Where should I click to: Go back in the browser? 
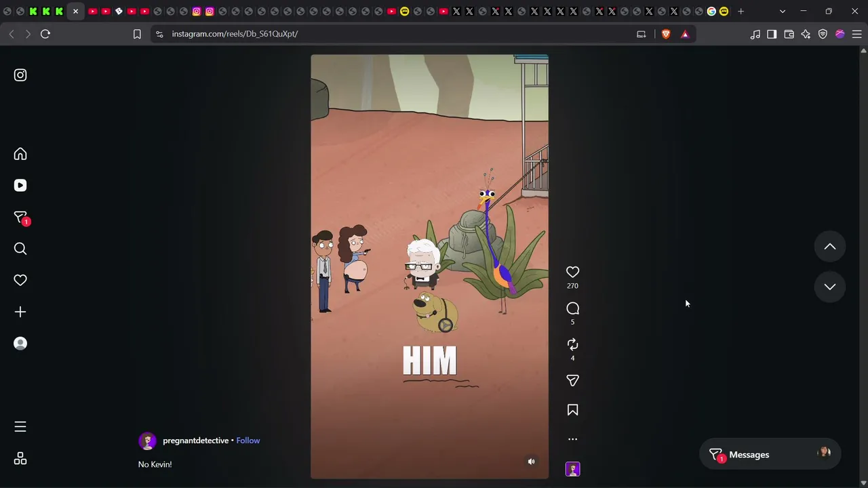click(x=12, y=34)
